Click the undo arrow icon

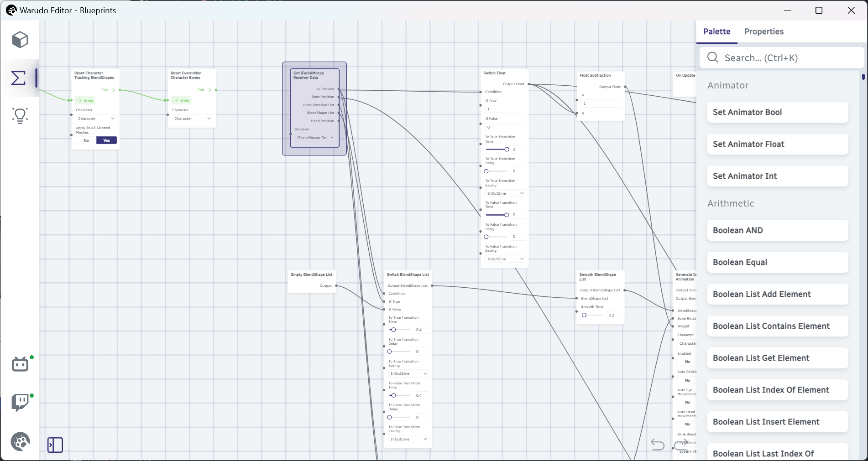pos(658,444)
